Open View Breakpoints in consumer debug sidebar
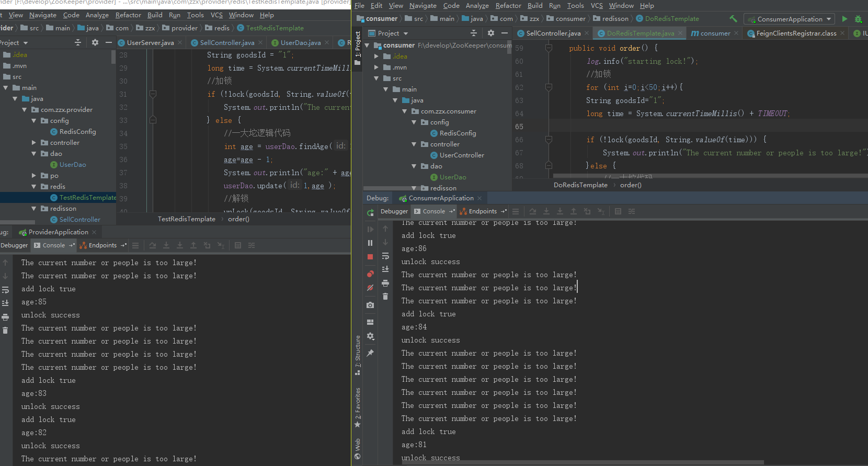 (x=370, y=274)
